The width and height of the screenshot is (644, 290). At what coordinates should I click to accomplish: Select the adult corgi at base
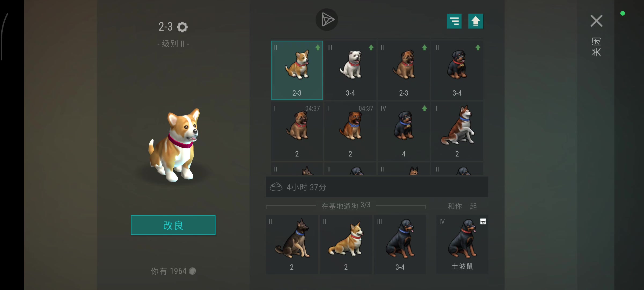coord(346,244)
